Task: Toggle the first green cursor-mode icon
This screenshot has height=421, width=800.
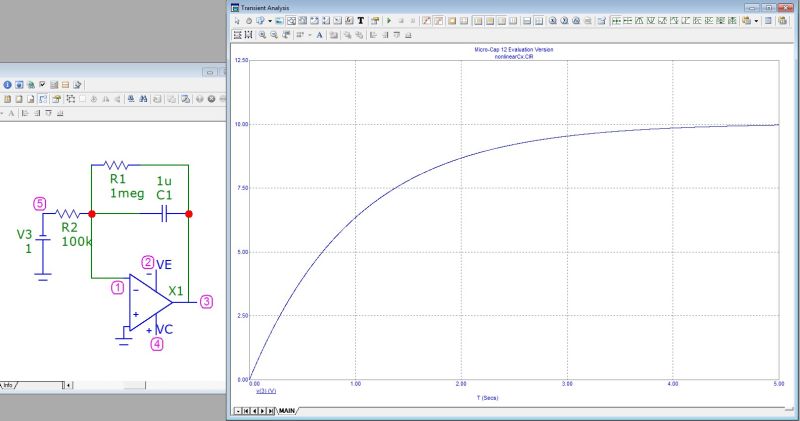Action: coord(616,21)
